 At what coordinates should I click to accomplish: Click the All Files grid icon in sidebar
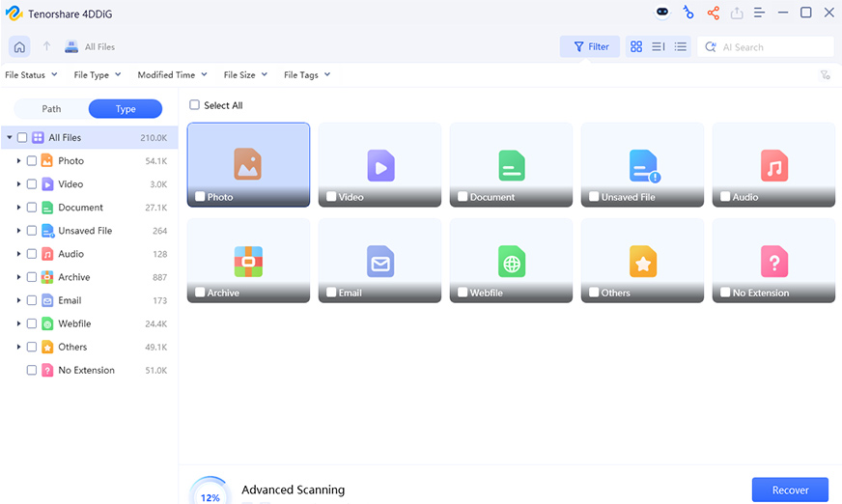[x=38, y=137]
